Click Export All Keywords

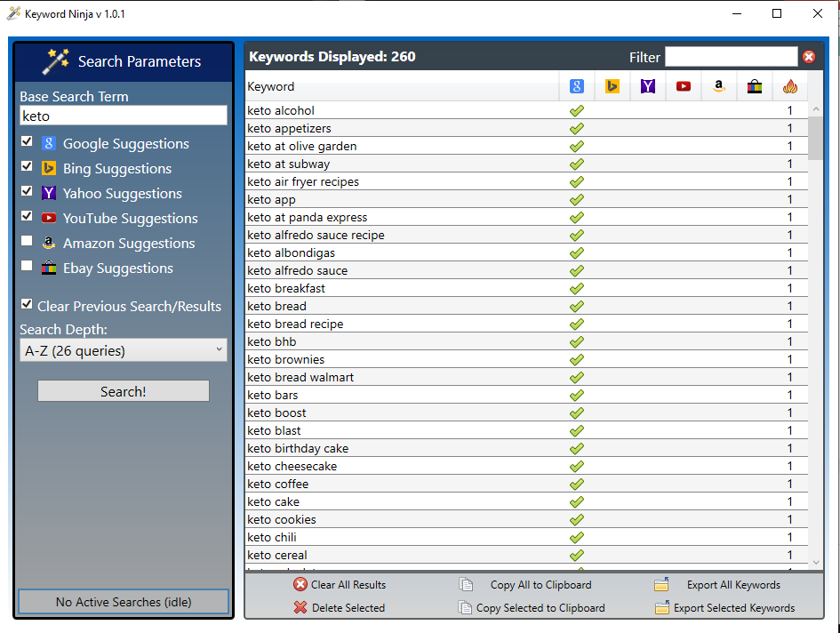tap(733, 585)
